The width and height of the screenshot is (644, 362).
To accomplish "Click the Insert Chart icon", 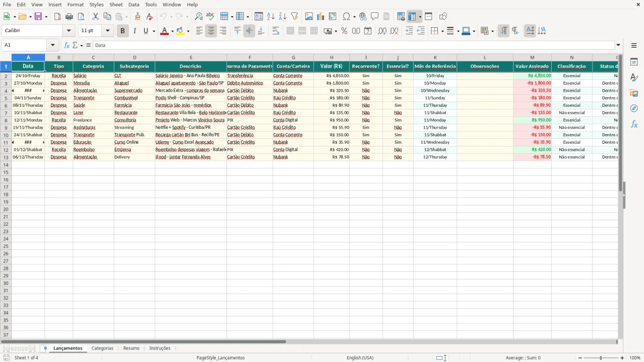I will pyautogui.click(x=321, y=17).
